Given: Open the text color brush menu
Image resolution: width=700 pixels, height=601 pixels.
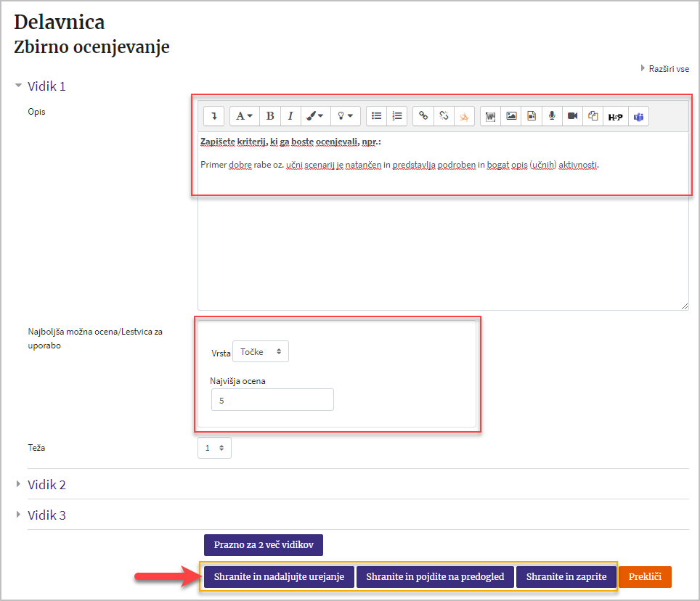Looking at the screenshot, I should click(x=316, y=116).
